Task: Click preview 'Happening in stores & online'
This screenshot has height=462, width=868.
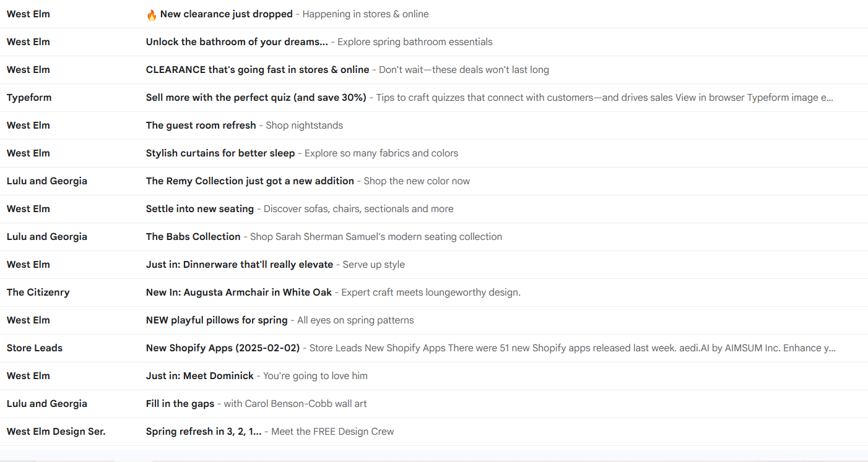Action: [366, 14]
